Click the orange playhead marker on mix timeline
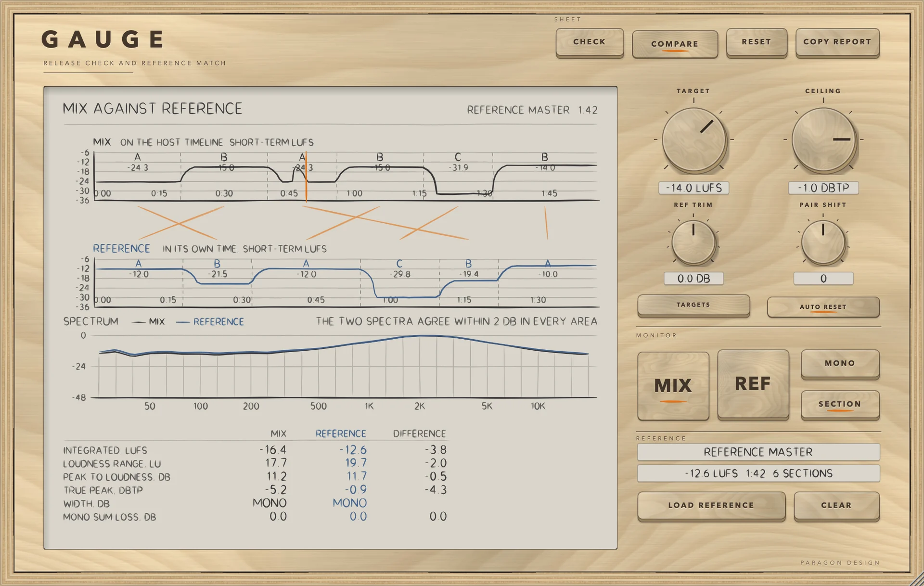Image resolution: width=924 pixels, height=586 pixels. pyautogui.click(x=306, y=177)
